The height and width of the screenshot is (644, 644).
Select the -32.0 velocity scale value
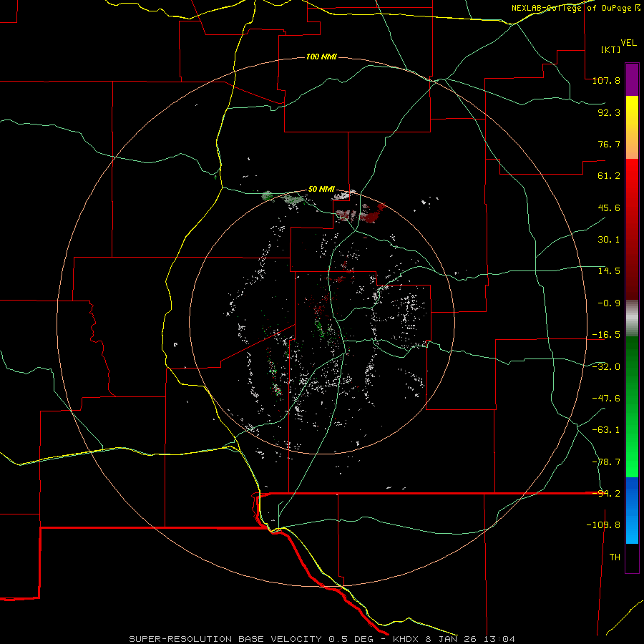click(x=606, y=367)
